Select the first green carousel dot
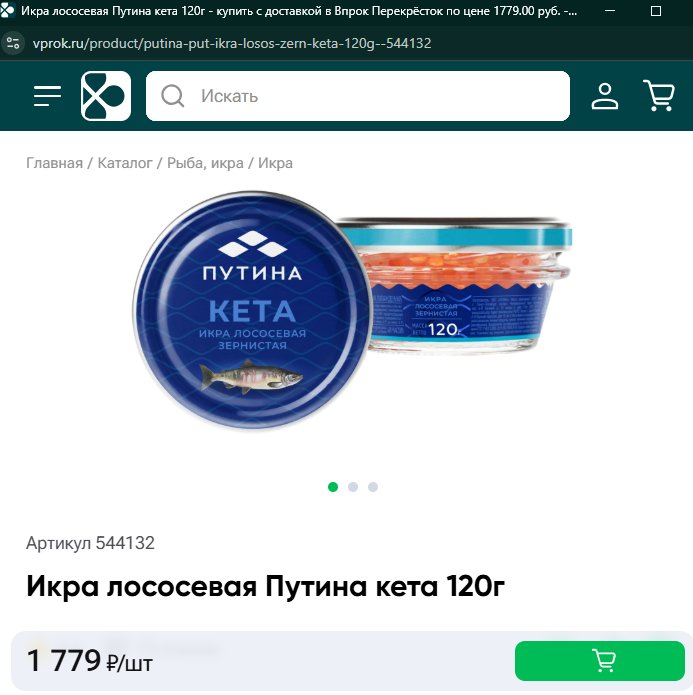 [333, 487]
